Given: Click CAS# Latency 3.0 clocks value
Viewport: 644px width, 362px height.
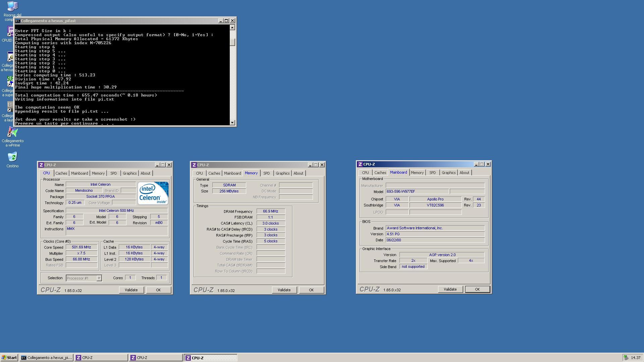Looking at the screenshot, I should click(x=271, y=224).
